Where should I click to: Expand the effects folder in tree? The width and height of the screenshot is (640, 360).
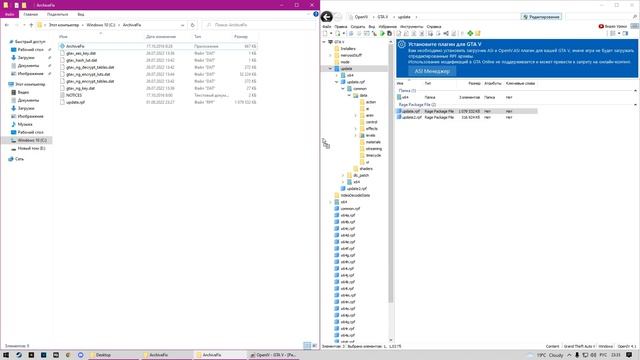click(356, 129)
